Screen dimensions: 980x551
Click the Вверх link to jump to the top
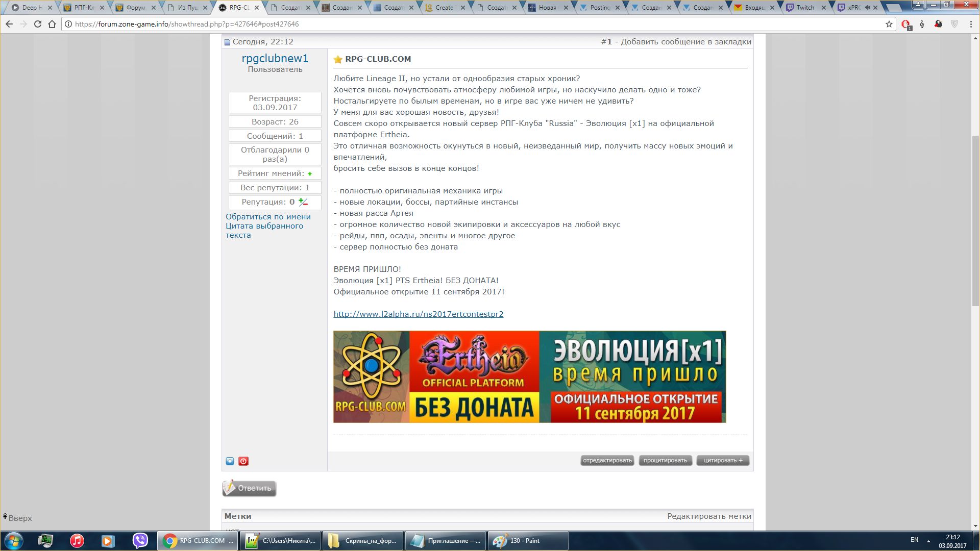(17, 518)
